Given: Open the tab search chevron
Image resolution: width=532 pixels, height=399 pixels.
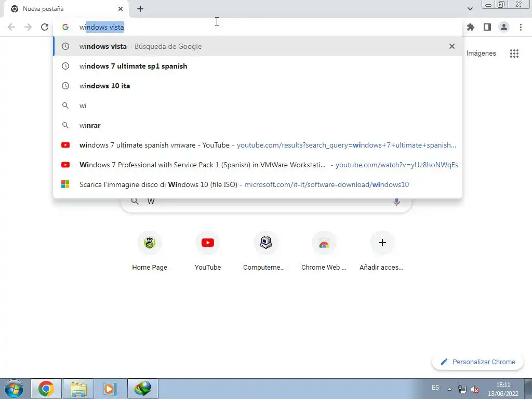Looking at the screenshot, I should (x=470, y=9).
